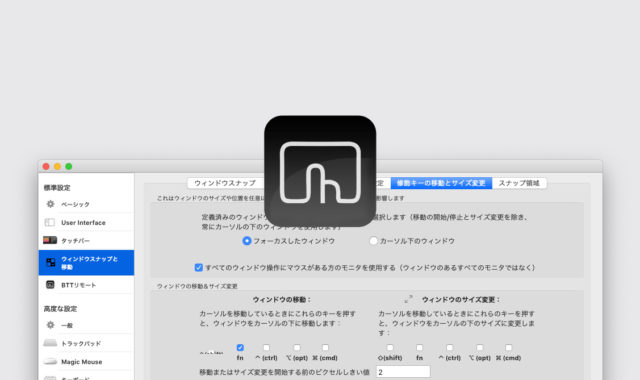Select the 修飾キーの移動とサイズ変更 tab
Viewport: 640px width, 380px height.
[441, 183]
